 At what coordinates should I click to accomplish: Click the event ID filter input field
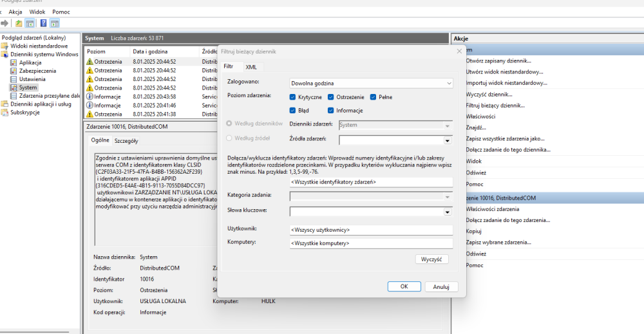370,182
